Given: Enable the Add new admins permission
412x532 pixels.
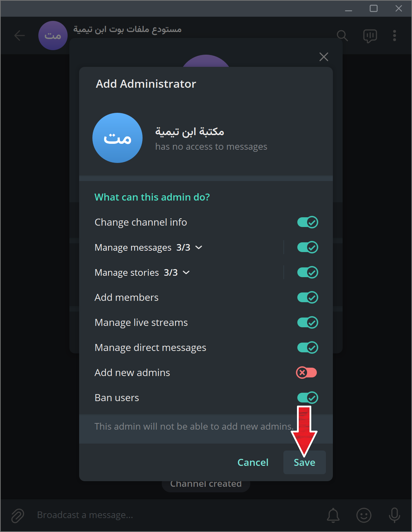Looking at the screenshot, I should tap(306, 373).
